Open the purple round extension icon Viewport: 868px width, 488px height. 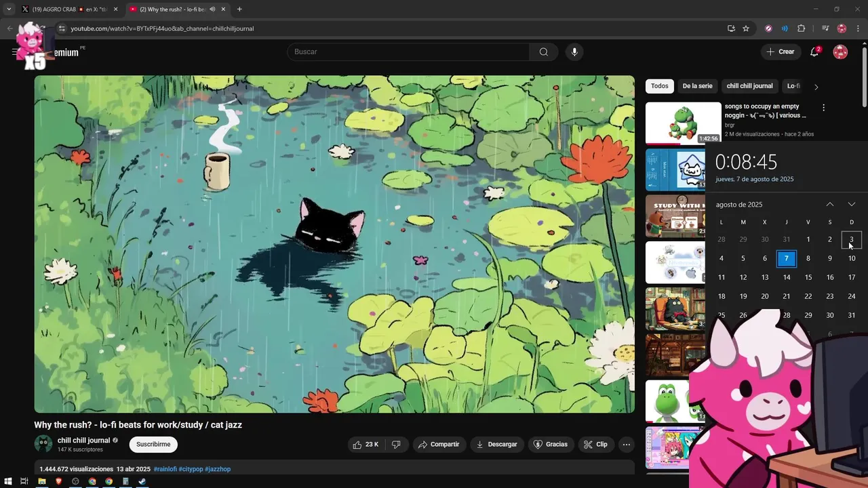coord(768,28)
